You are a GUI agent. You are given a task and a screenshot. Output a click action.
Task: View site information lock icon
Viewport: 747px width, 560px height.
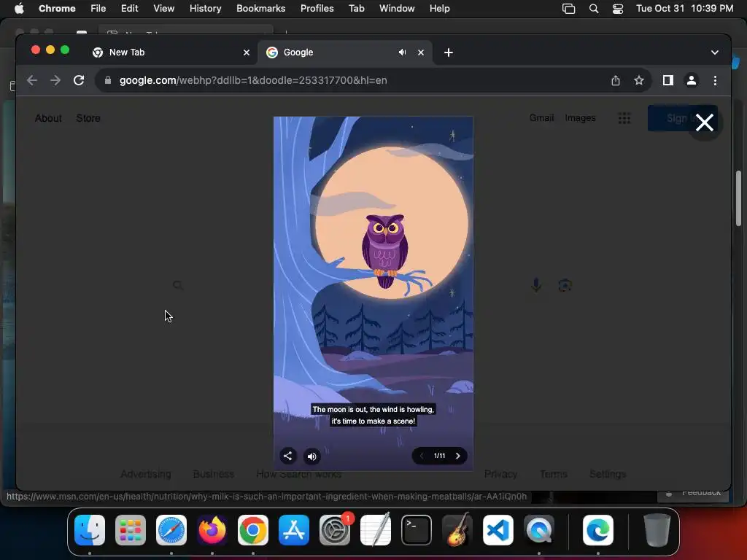[x=108, y=80]
